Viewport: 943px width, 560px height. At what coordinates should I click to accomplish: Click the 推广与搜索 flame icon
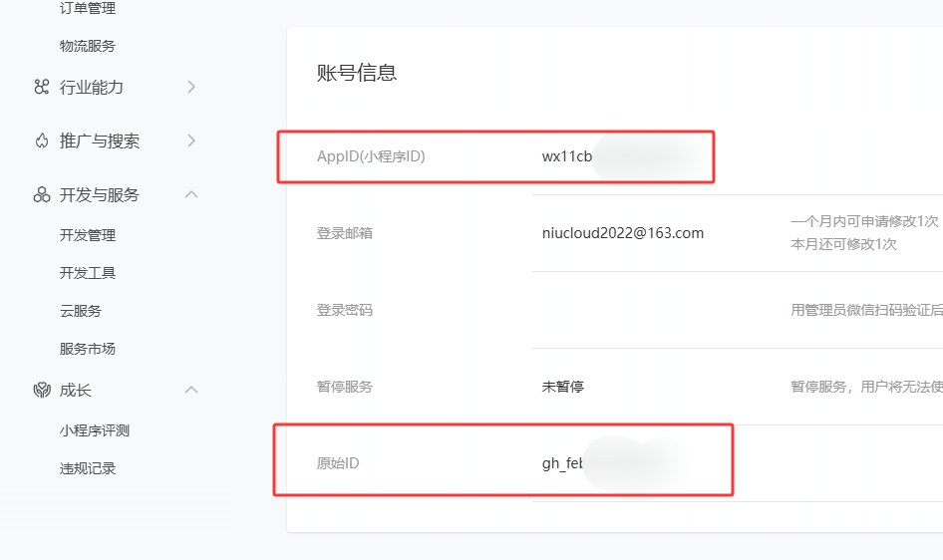tap(41, 140)
